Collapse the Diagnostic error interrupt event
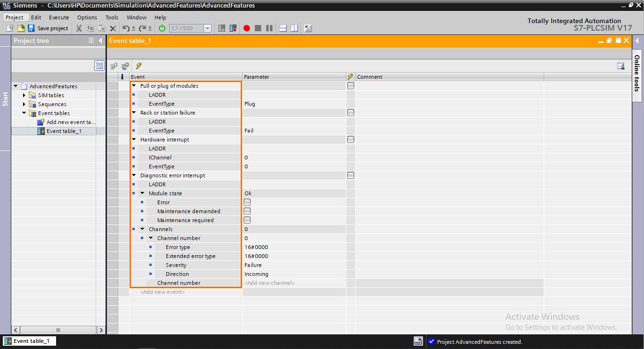The width and height of the screenshot is (644, 349). tap(133, 175)
